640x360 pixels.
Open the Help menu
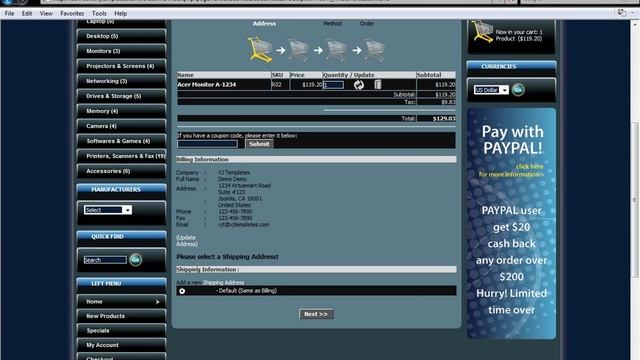coord(120,13)
